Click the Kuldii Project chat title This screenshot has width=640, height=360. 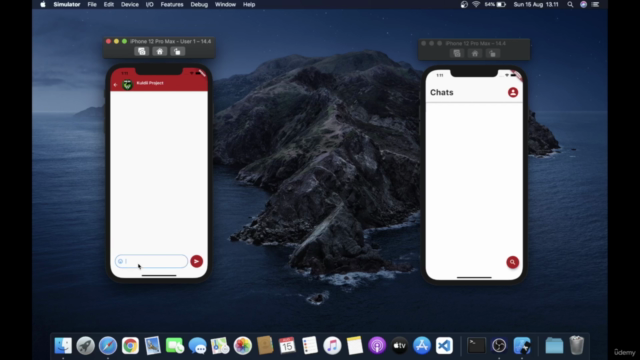tap(150, 83)
